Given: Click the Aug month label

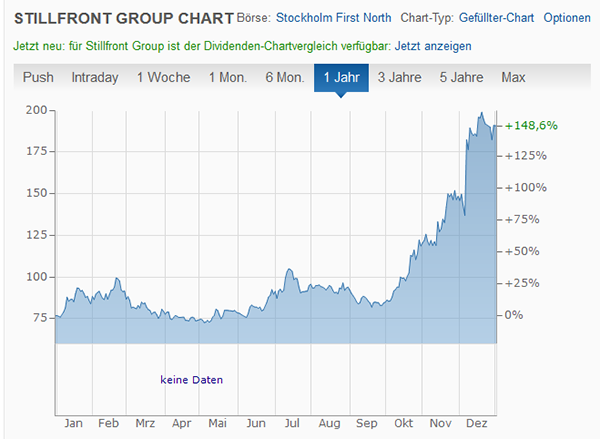Looking at the screenshot, I should (x=329, y=423).
